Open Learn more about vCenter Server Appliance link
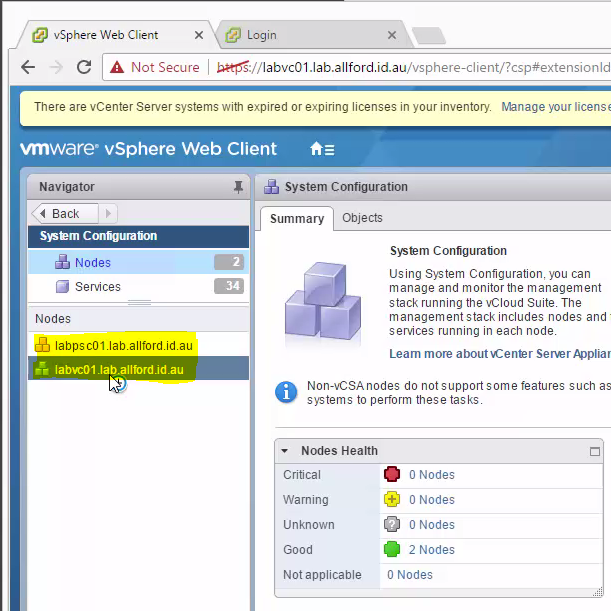This screenshot has width=611, height=611. [500, 354]
